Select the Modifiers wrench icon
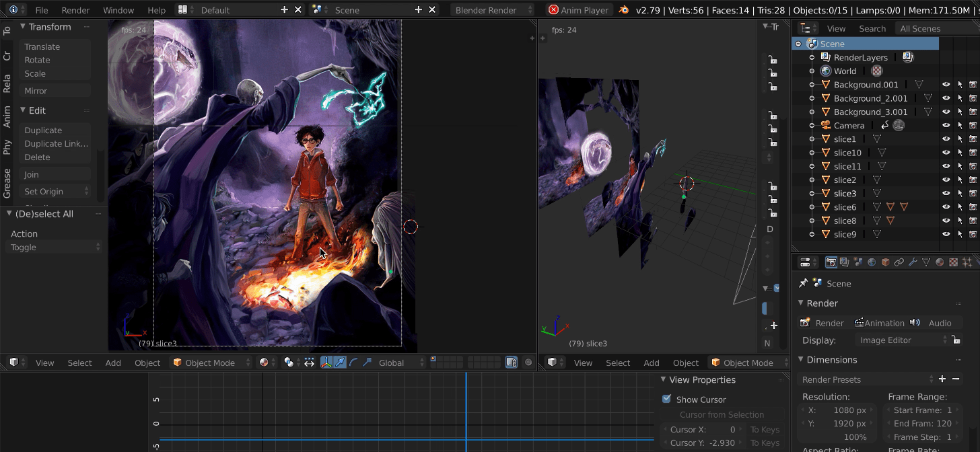 [x=913, y=262]
